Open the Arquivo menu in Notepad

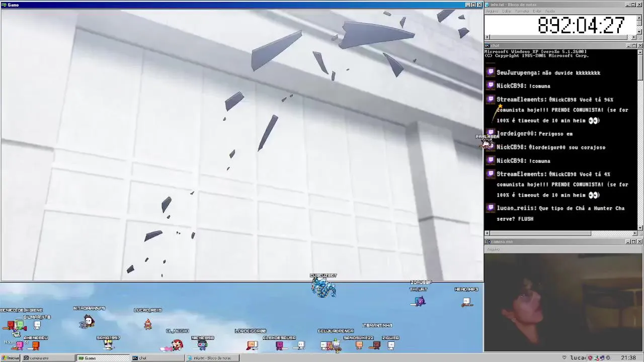click(492, 11)
